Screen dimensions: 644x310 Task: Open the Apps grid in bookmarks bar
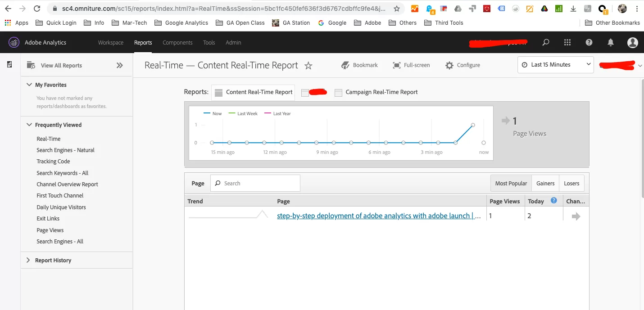pos(8,22)
